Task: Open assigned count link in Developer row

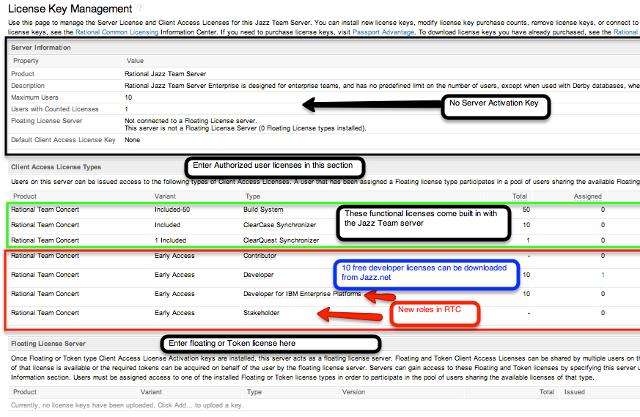Action: point(602,275)
